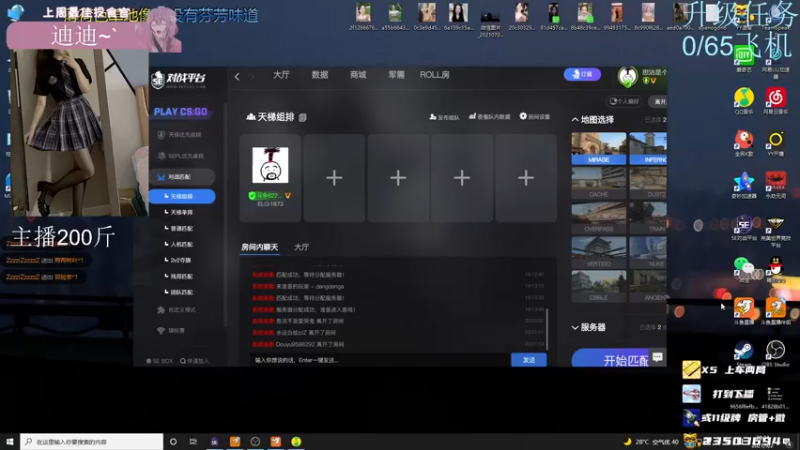This screenshot has height=450, width=800.
Task: Open the QQ penguin desktop icon
Action: point(776,269)
